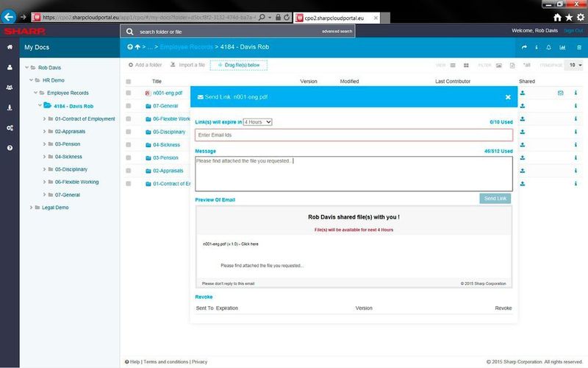Expand the 07-General tree node
This screenshot has height=368, width=588.
coord(44,195)
